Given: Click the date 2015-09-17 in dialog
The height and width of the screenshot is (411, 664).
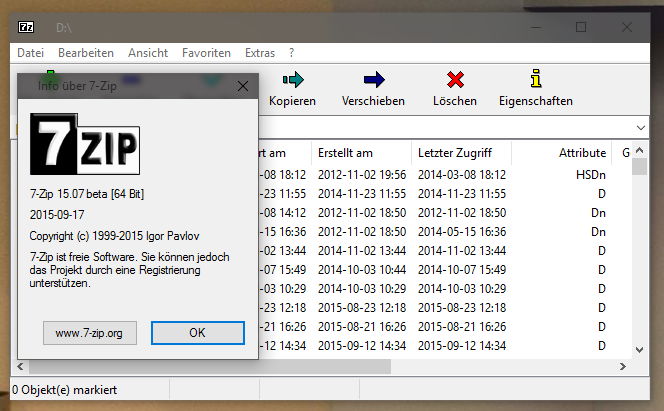Looking at the screenshot, I should tap(57, 215).
